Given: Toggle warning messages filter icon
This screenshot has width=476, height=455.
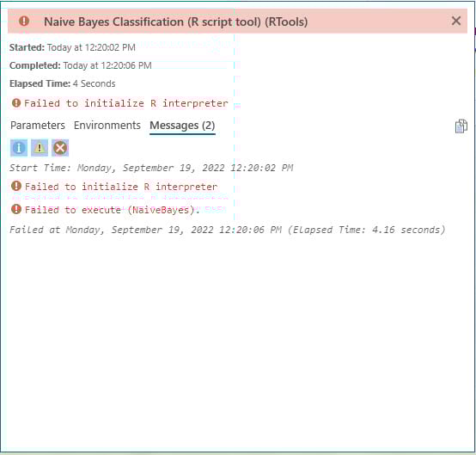Looking at the screenshot, I should click(x=40, y=148).
